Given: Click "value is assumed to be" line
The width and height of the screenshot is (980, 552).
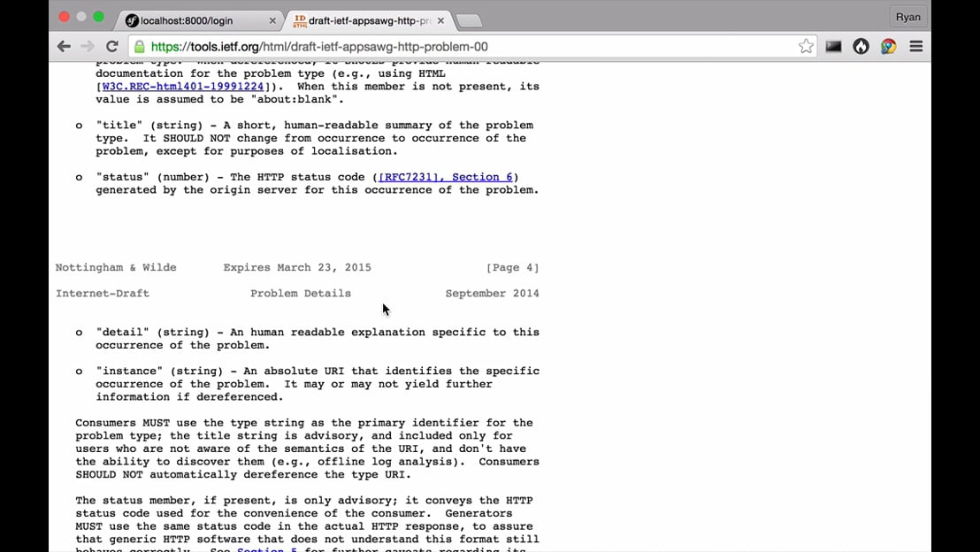Looking at the screenshot, I should point(220,99).
